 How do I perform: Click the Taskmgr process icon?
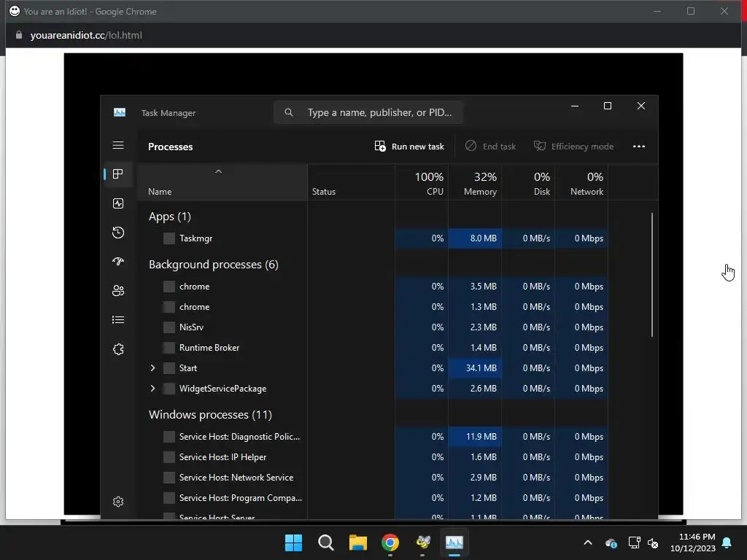point(169,238)
